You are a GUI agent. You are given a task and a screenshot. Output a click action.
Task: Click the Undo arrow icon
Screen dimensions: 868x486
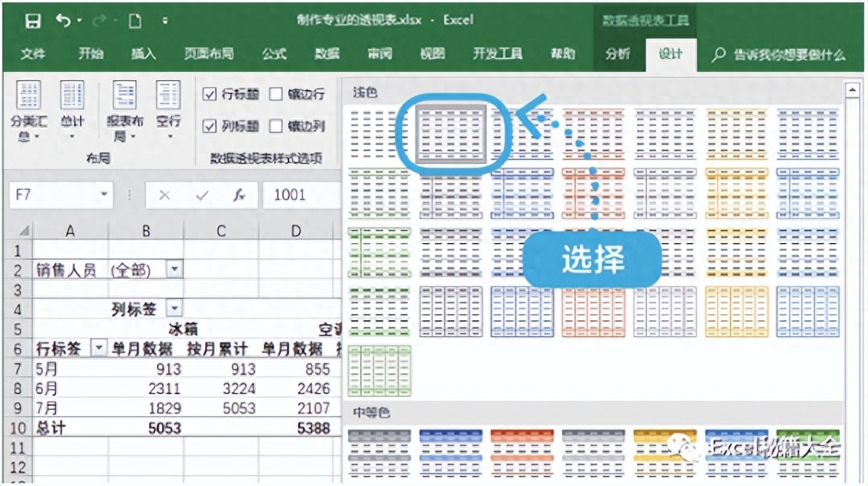(x=63, y=21)
